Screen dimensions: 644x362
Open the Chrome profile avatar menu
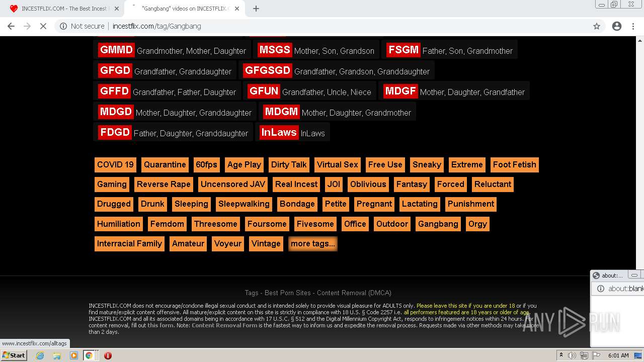coord(617,26)
